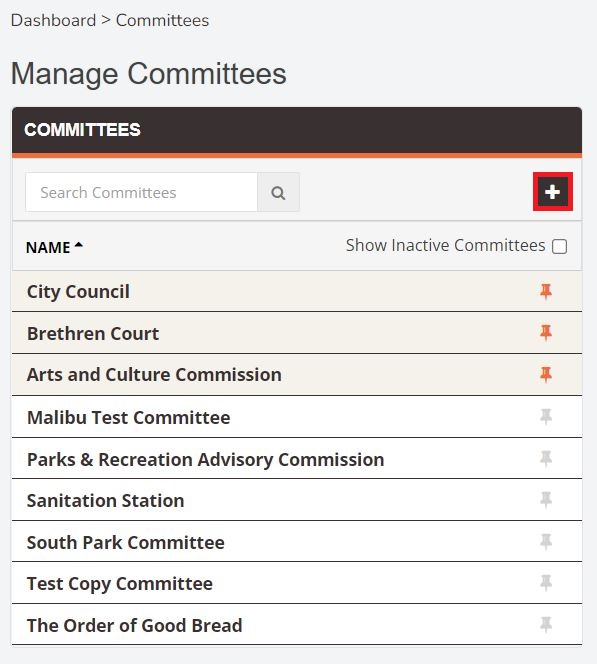Viewport: 597px width, 664px height.
Task: Open the Committees breadcrumb link
Action: (x=163, y=20)
